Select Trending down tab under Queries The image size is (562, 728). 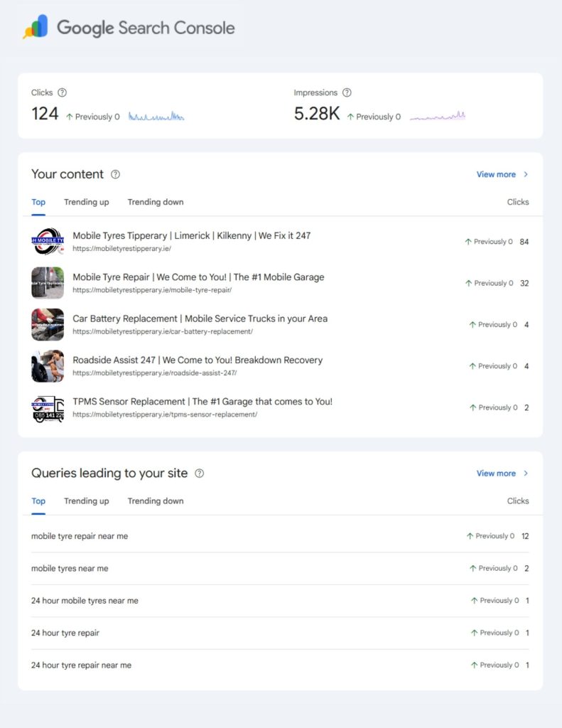pos(156,501)
